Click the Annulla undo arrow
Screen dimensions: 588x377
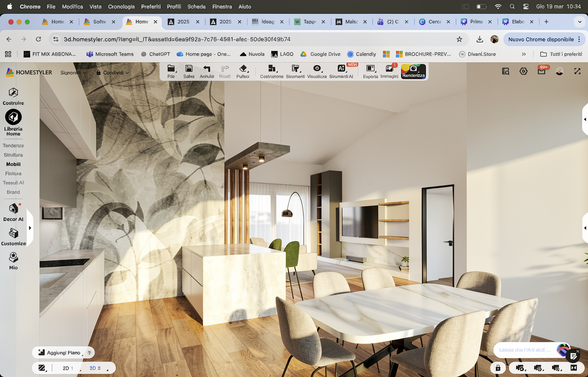(206, 71)
